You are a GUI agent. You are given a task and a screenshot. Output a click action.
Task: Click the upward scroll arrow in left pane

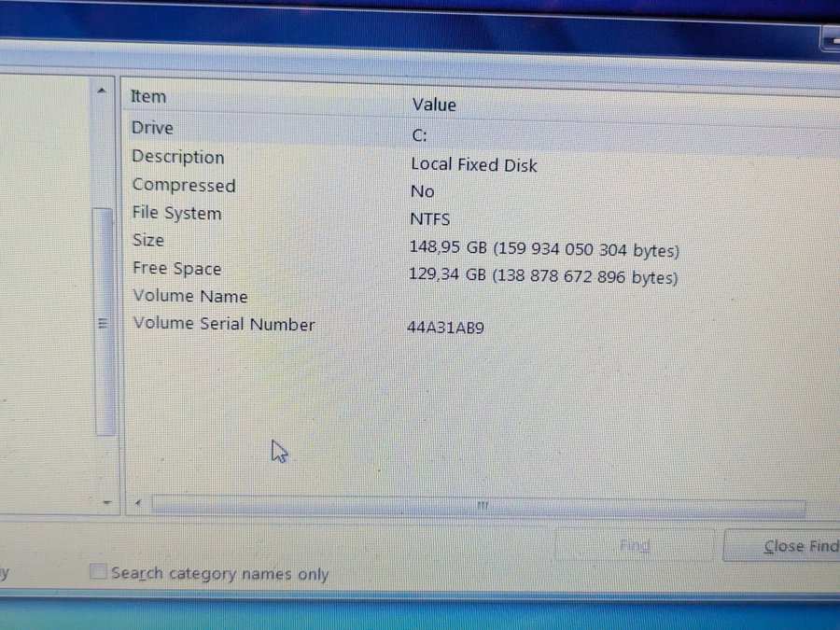coord(102,91)
